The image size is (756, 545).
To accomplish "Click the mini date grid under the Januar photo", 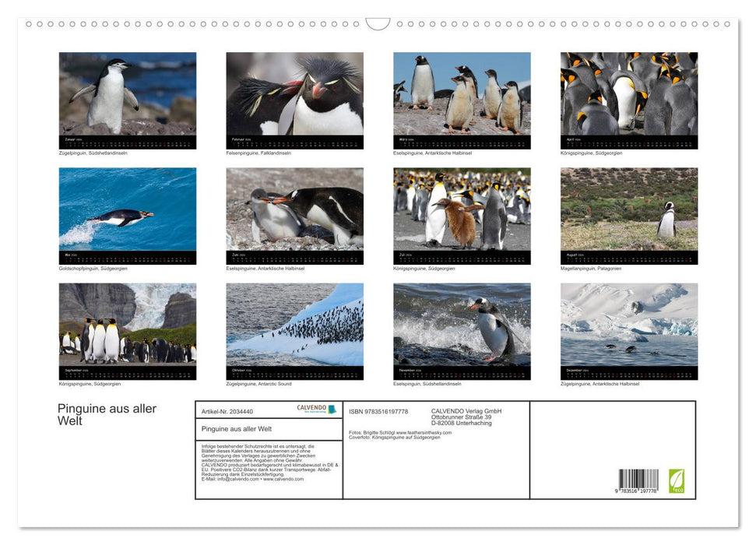I will tap(126, 142).
